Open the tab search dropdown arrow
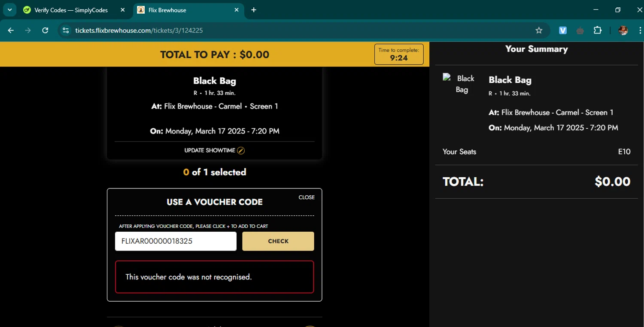This screenshot has height=327, width=644. tap(9, 10)
